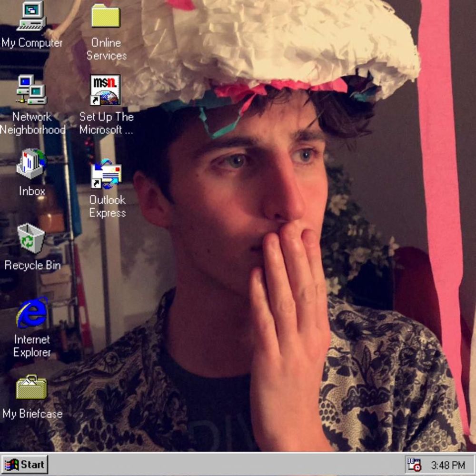Click the Task Scheduler tray icon
Viewport: 476px width, 476px height.
(x=414, y=465)
